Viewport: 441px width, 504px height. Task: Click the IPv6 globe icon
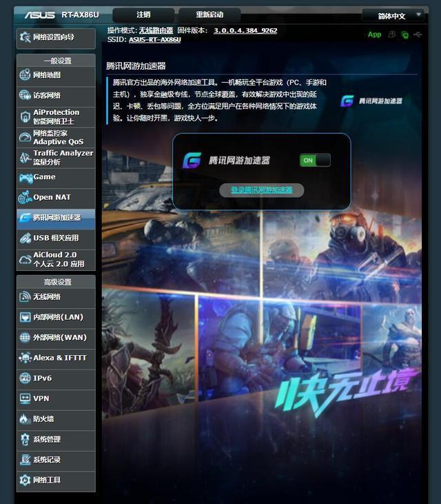25,379
